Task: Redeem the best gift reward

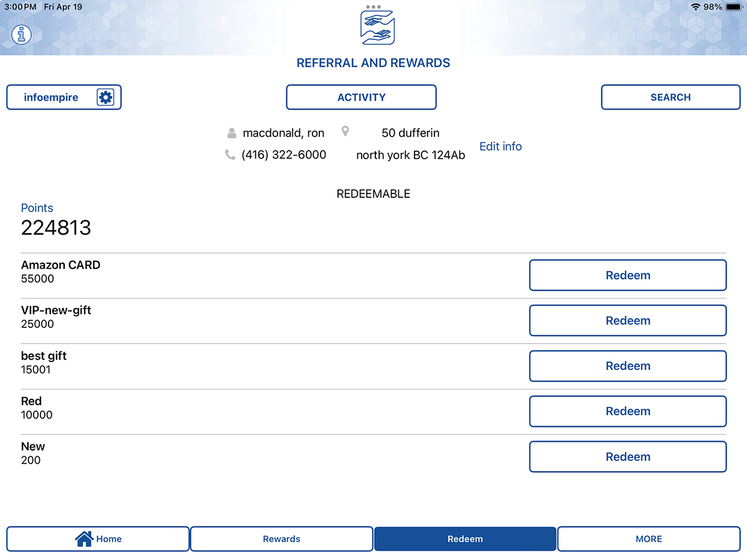Action: coord(627,366)
